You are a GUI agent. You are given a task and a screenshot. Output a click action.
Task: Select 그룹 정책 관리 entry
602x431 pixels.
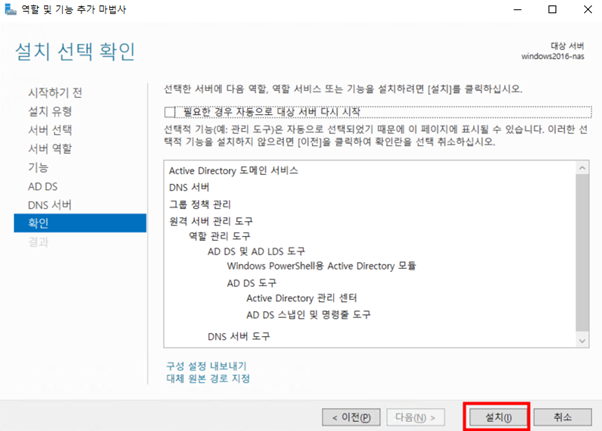click(x=200, y=204)
